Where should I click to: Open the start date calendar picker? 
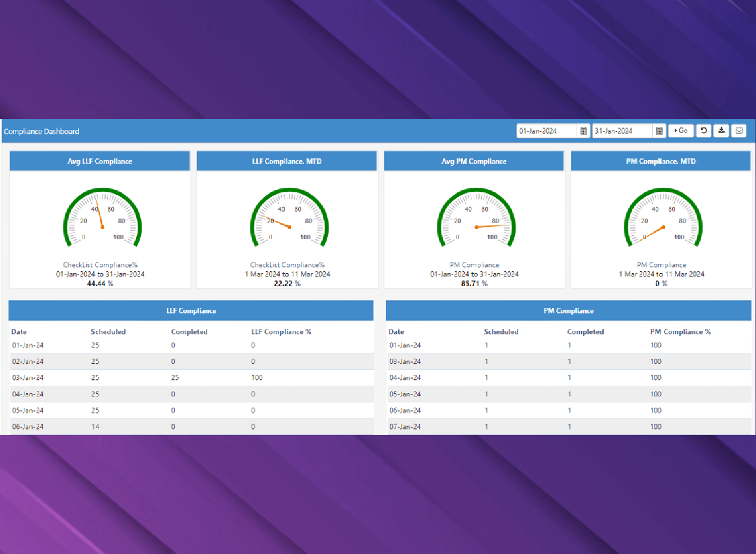tap(583, 131)
